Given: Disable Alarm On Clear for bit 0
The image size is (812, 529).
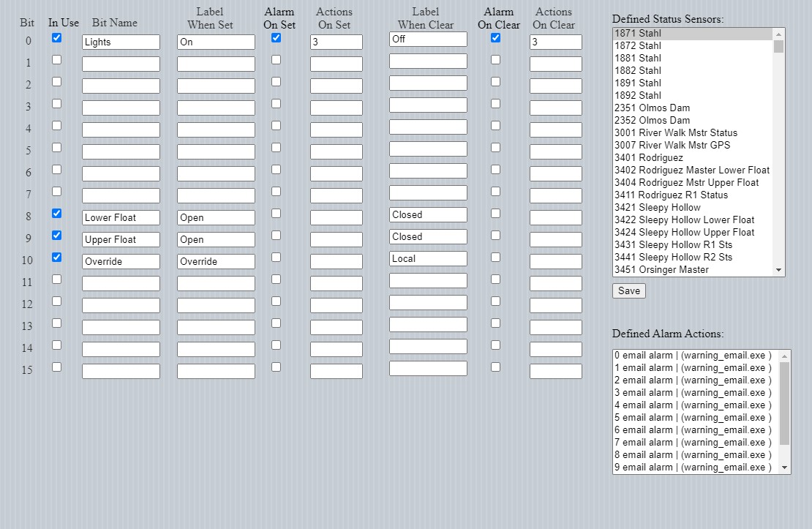Looking at the screenshot, I should pos(495,38).
